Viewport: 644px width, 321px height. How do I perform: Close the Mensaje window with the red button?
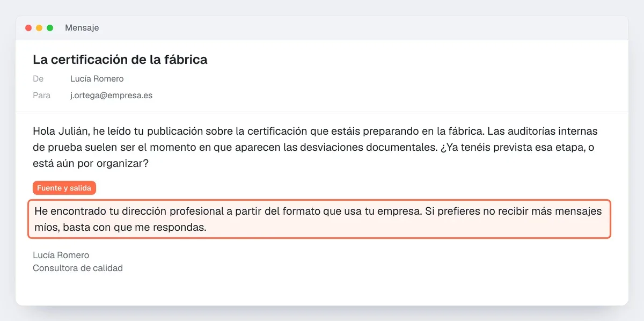pos(28,28)
